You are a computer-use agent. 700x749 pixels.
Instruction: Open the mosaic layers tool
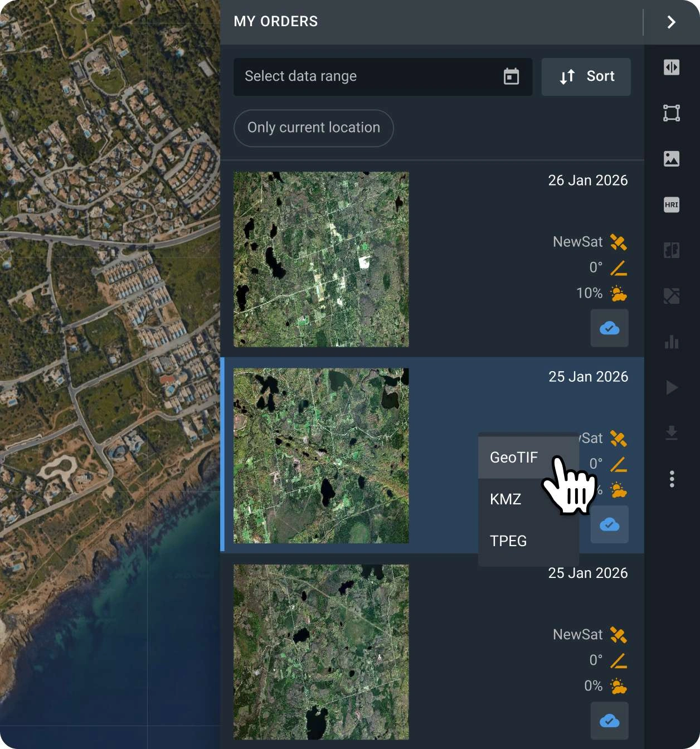672,296
